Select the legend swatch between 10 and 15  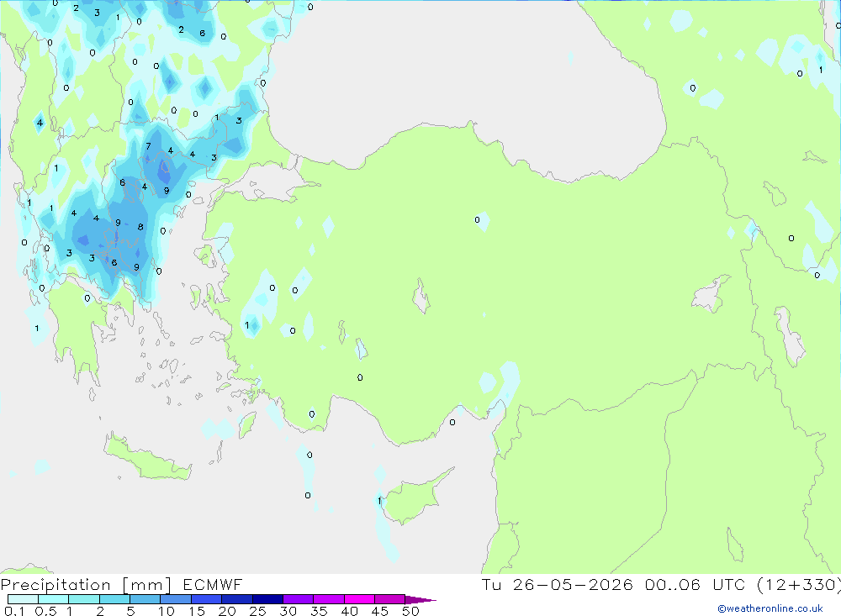coord(176,599)
